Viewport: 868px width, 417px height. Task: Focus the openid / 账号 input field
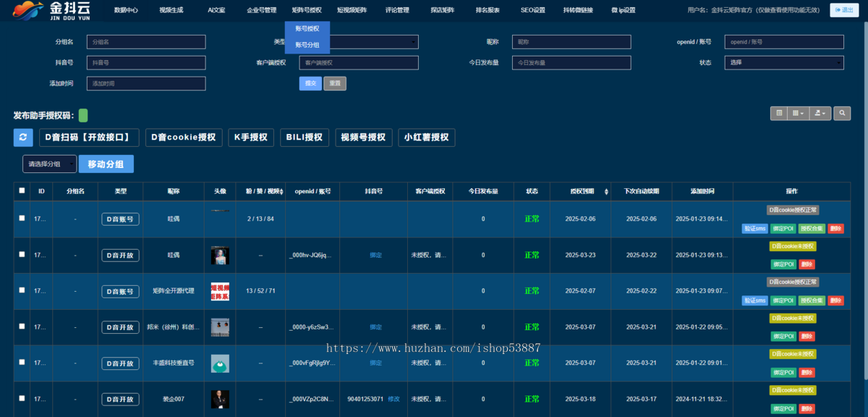(784, 42)
